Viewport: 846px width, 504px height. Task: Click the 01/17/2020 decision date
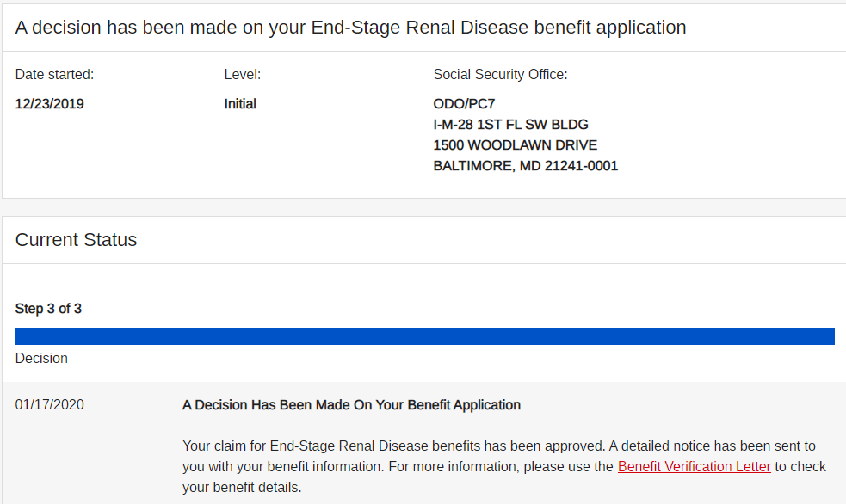point(50,405)
